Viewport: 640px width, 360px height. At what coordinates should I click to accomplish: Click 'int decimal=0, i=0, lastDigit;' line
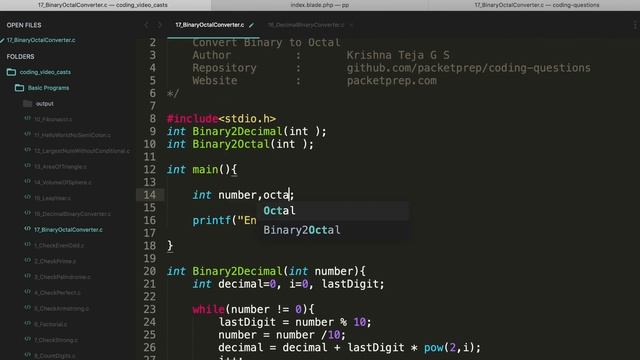288,284
